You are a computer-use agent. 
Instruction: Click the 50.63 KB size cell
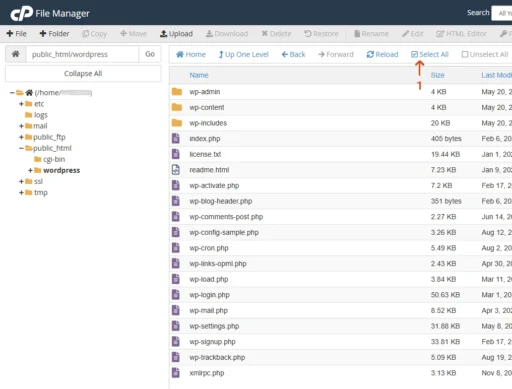click(445, 295)
